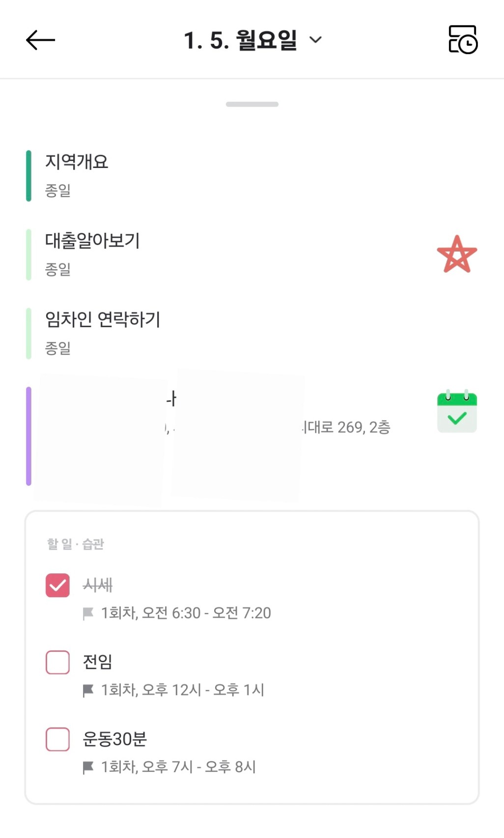Open the 전입 task title
This screenshot has width=504, height=838.
pyautogui.click(x=97, y=662)
